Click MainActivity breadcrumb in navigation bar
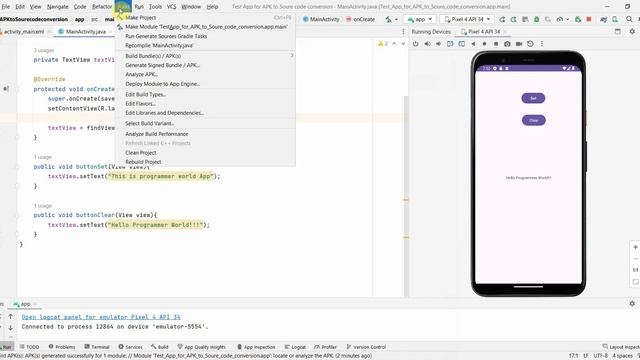640x360 pixels. click(321, 19)
